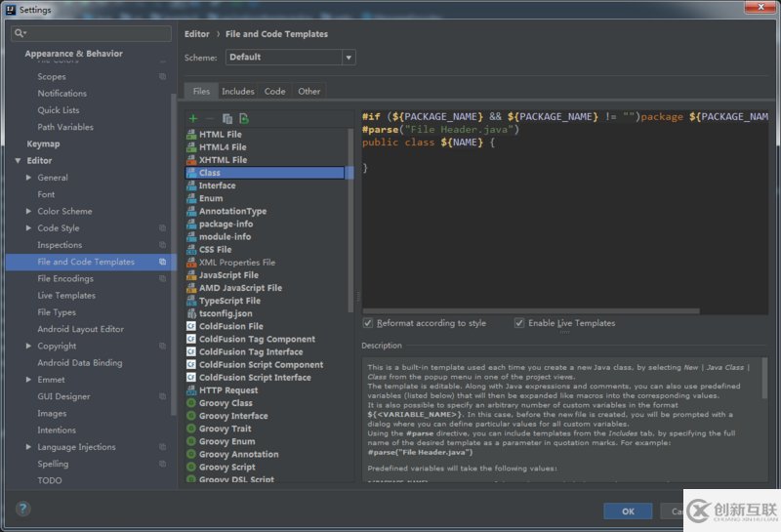Screen dimensions: 781x532
Task: Click the settings search field
Action: click(91, 33)
